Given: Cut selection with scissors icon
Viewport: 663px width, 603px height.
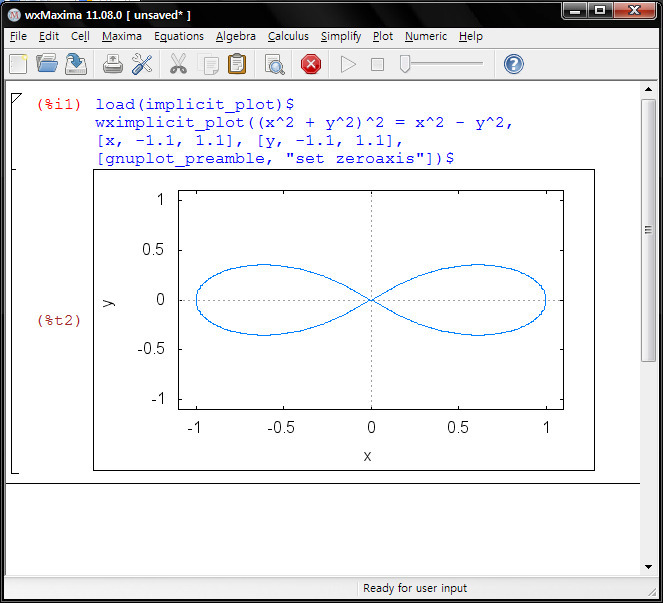Looking at the screenshot, I should point(178,64).
